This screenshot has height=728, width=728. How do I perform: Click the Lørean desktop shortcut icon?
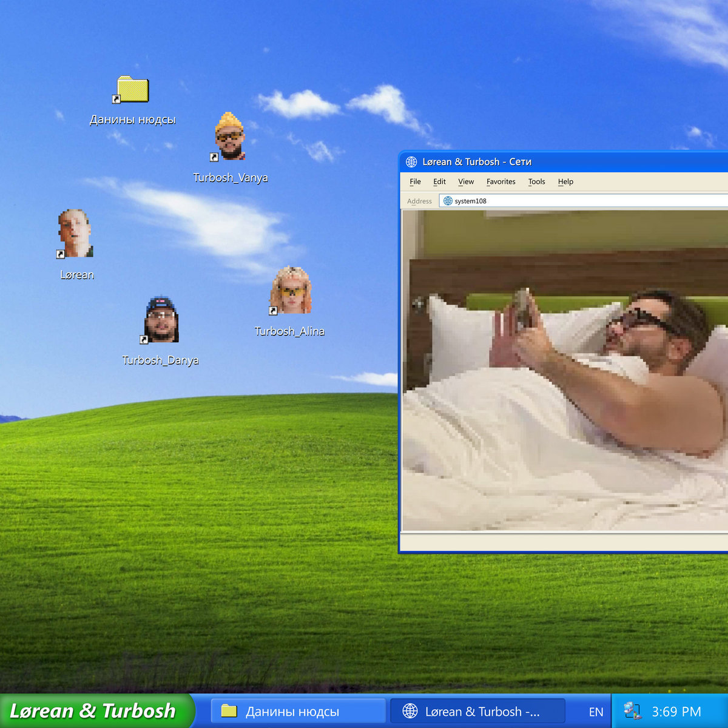click(x=75, y=234)
